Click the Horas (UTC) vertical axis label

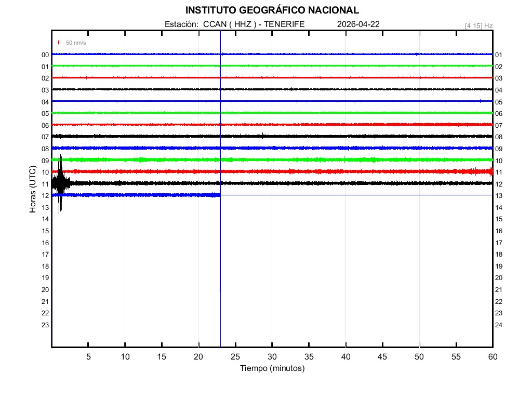point(32,189)
